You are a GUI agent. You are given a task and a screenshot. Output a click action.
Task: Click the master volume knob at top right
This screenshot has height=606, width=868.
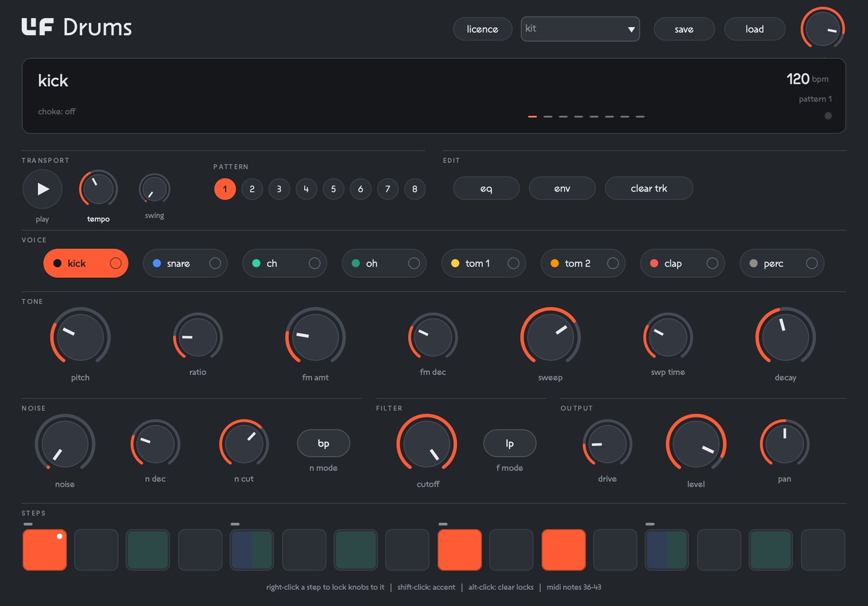[x=823, y=29]
